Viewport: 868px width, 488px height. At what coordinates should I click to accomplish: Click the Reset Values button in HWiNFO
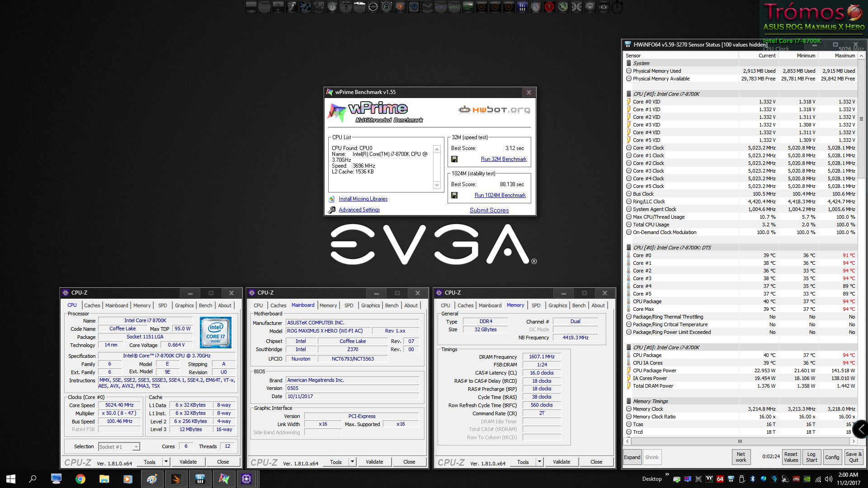(x=791, y=457)
